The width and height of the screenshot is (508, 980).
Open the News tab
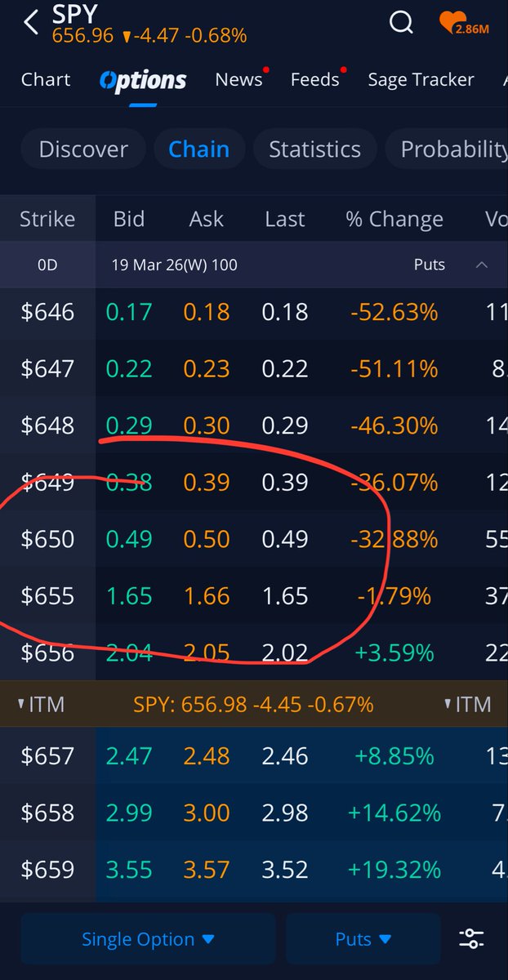coord(238,79)
